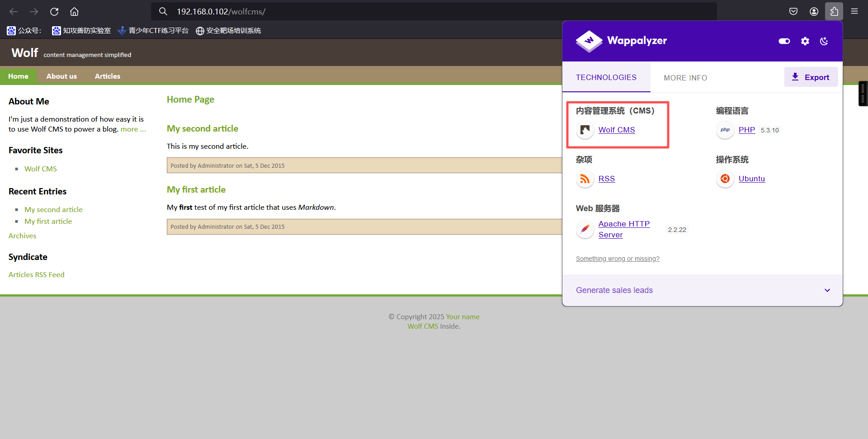Open the 知攻善防实验室 bookmark
The height and width of the screenshot is (439, 868).
81,30
